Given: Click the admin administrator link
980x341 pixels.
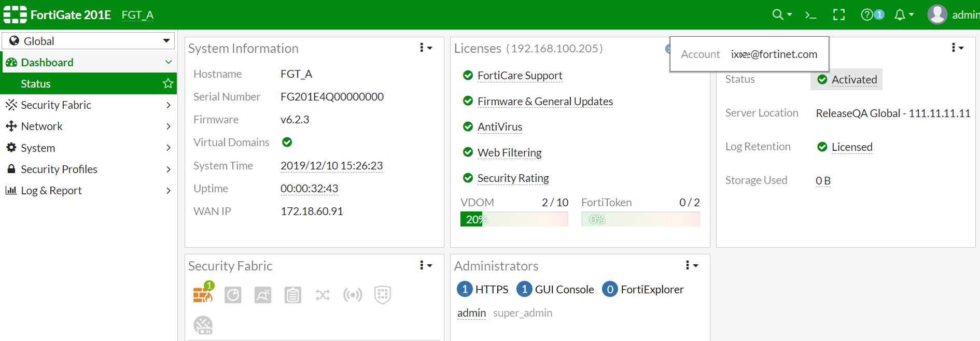Looking at the screenshot, I should tap(471, 313).
